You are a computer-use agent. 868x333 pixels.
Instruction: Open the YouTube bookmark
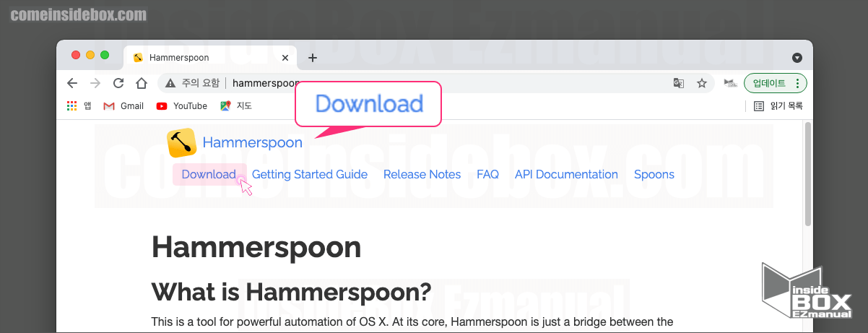point(181,105)
